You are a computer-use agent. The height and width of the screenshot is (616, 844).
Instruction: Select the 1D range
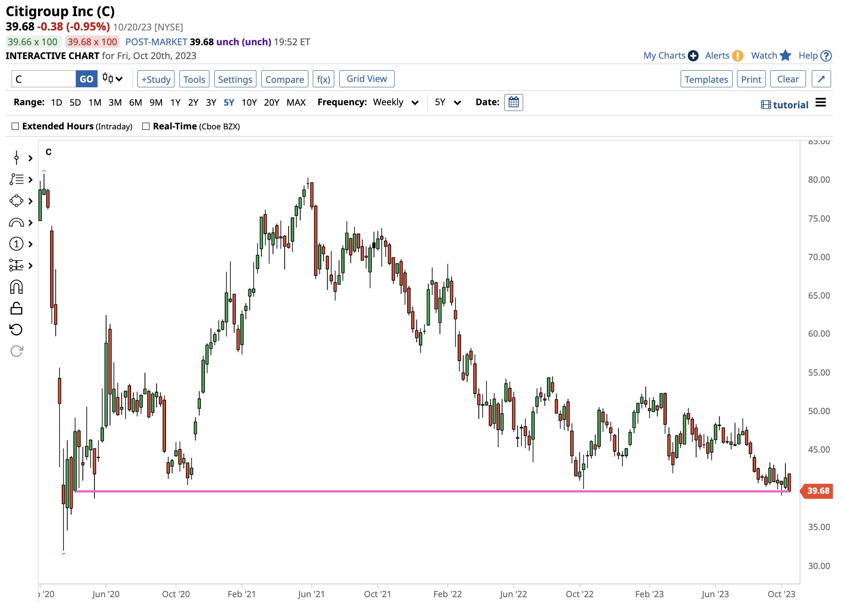coord(56,103)
